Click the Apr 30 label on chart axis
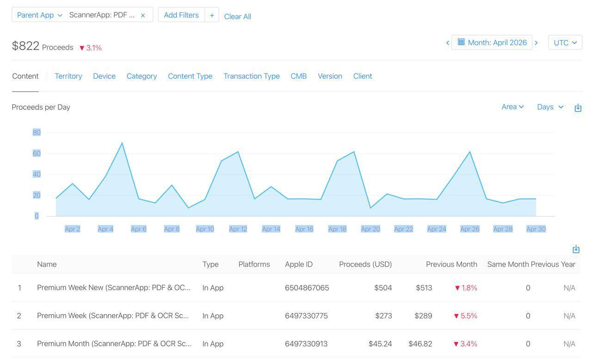Image resolution: width=592 pixels, height=364 pixels. click(x=536, y=229)
